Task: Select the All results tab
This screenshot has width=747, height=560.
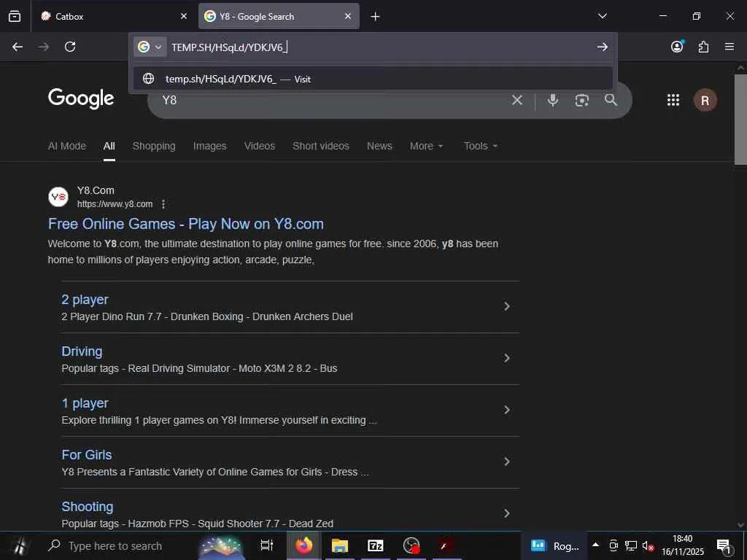Action: [x=109, y=146]
